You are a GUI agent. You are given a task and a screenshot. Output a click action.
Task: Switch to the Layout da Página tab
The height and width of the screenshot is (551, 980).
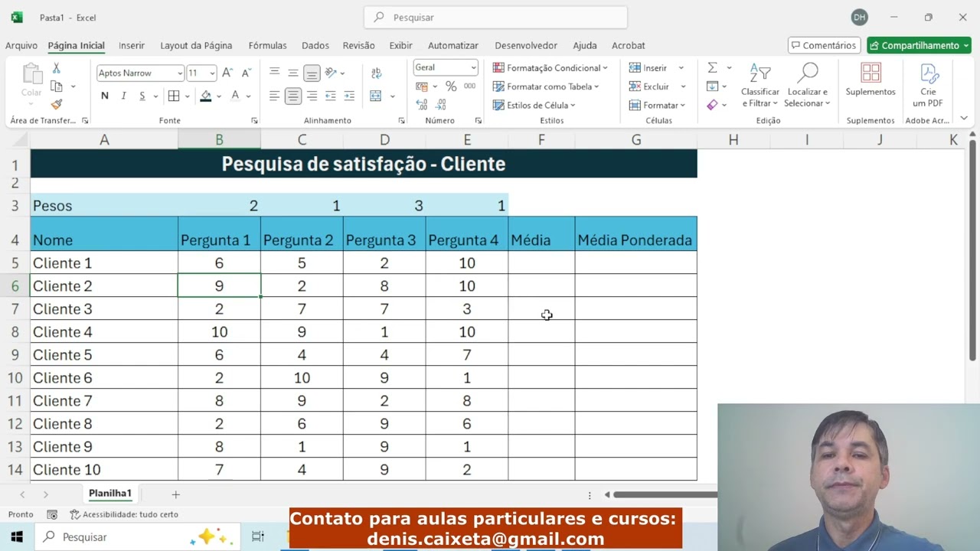pyautogui.click(x=196, y=45)
